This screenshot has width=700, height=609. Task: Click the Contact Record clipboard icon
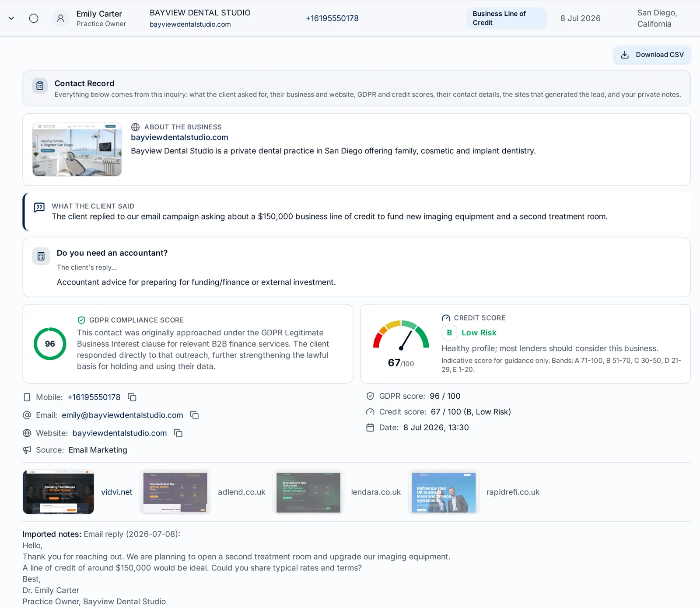click(40, 86)
